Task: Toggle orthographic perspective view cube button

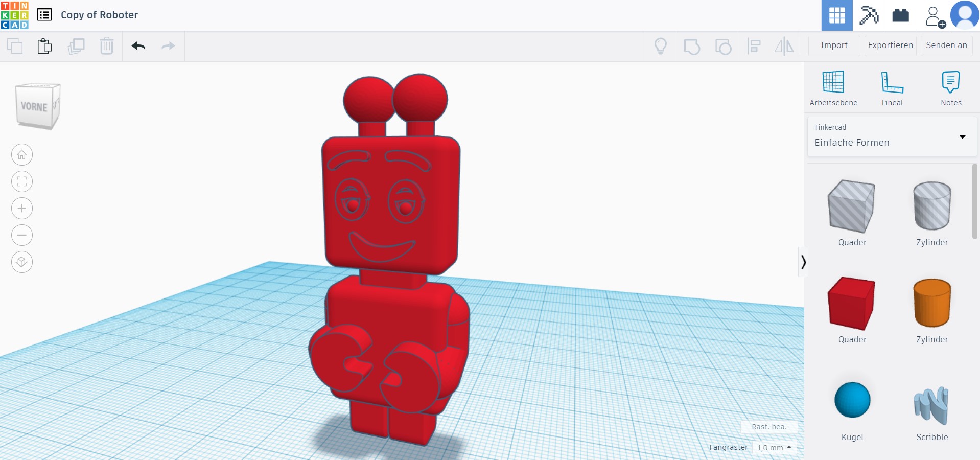Action: pyautogui.click(x=22, y=262)
